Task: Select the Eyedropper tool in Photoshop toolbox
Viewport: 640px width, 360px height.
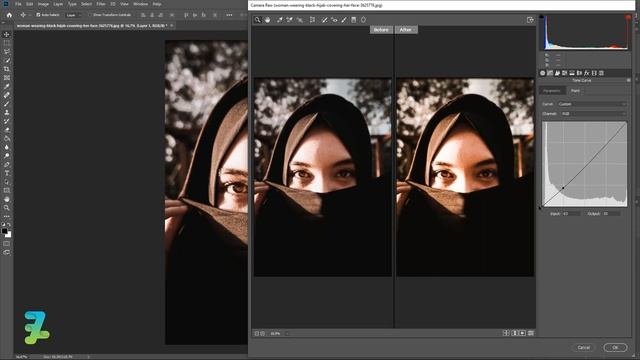Action: click(7, 87)
